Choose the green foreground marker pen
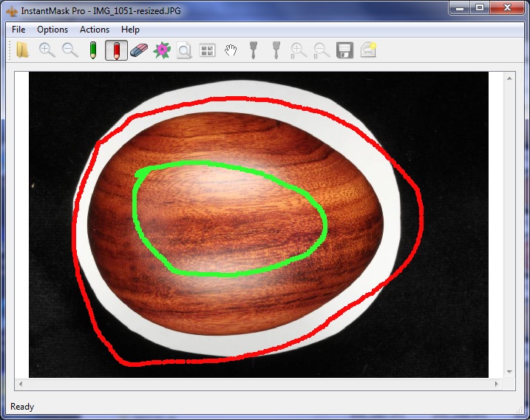 tap(93, 50)
